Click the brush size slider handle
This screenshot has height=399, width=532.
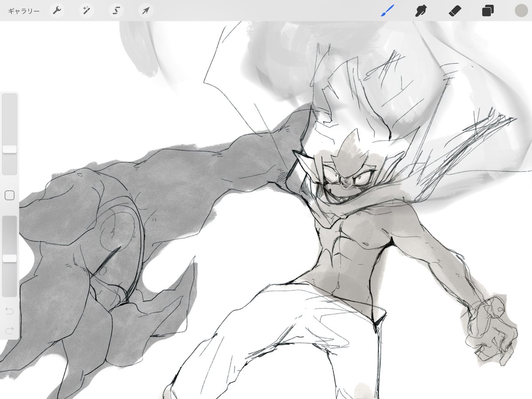coord(9,149)
